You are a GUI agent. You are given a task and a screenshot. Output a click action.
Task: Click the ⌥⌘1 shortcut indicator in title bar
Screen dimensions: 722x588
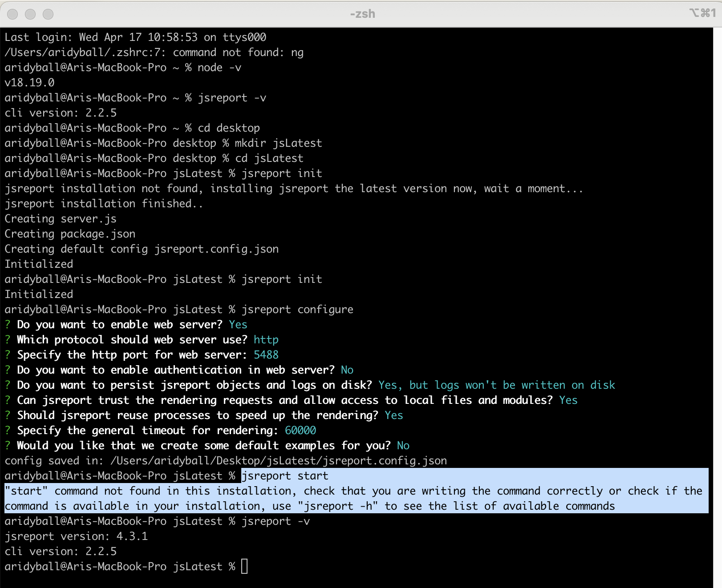(702, 13)
